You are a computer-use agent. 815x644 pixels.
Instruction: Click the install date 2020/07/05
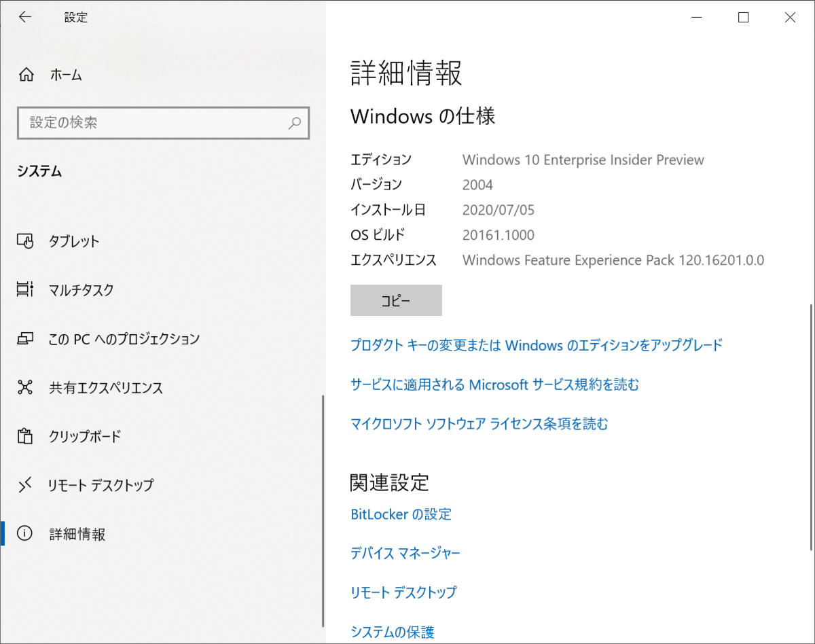pyautogui.click(x=499, y=210)
